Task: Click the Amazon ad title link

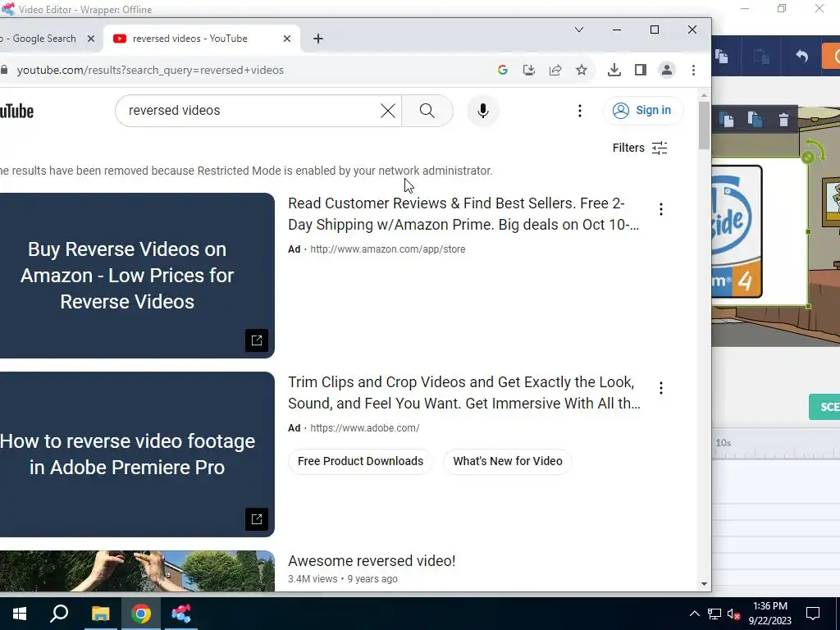Action: point(463,214)
